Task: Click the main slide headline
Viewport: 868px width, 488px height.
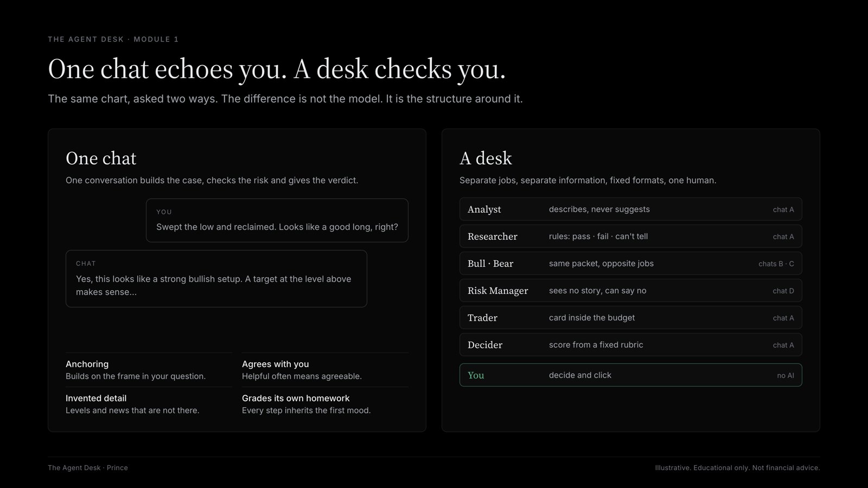Action: [277, 69]
